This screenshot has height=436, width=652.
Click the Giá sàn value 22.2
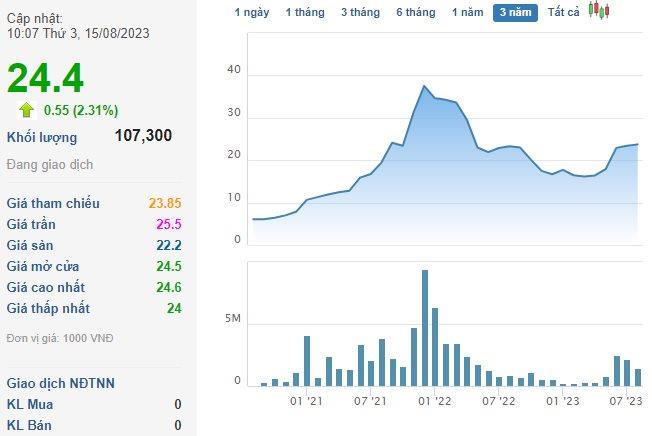click(168, 245)
